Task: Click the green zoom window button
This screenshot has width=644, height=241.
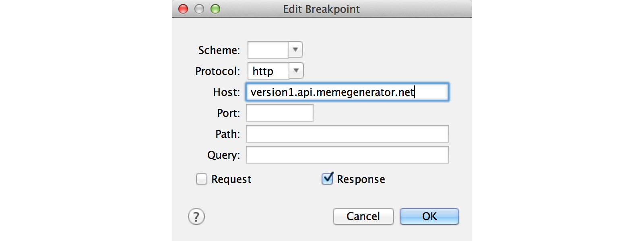Action: coord(215,9)
